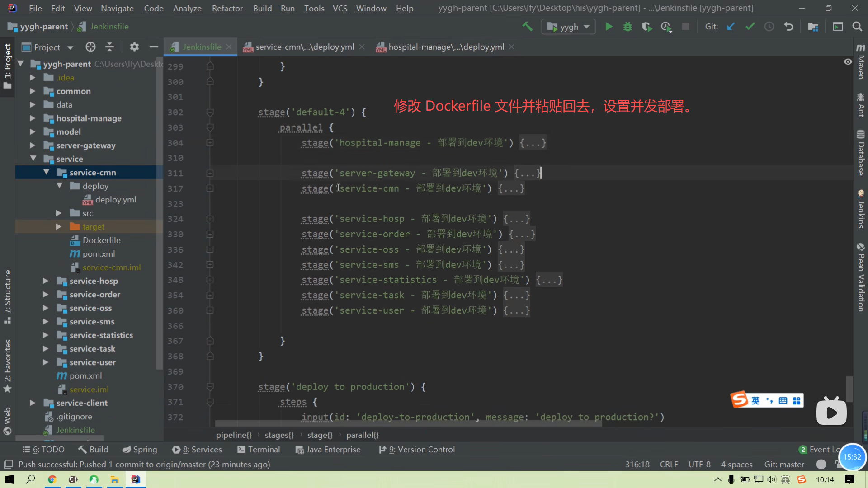Click the Stop process square icon
Screen dimensions: 868x488
pos(685,27)
